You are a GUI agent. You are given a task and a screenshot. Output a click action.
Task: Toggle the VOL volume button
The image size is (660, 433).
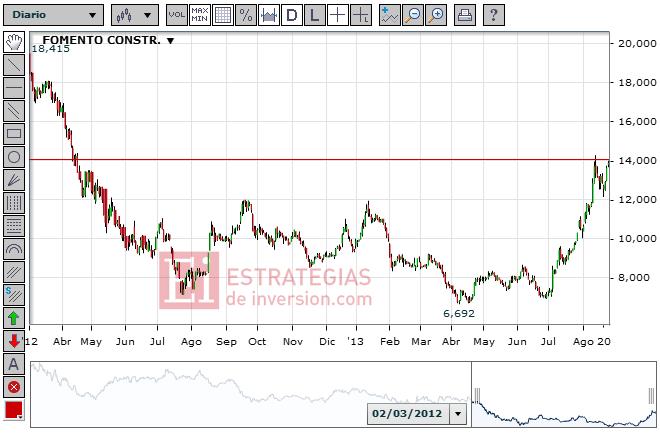176,15
